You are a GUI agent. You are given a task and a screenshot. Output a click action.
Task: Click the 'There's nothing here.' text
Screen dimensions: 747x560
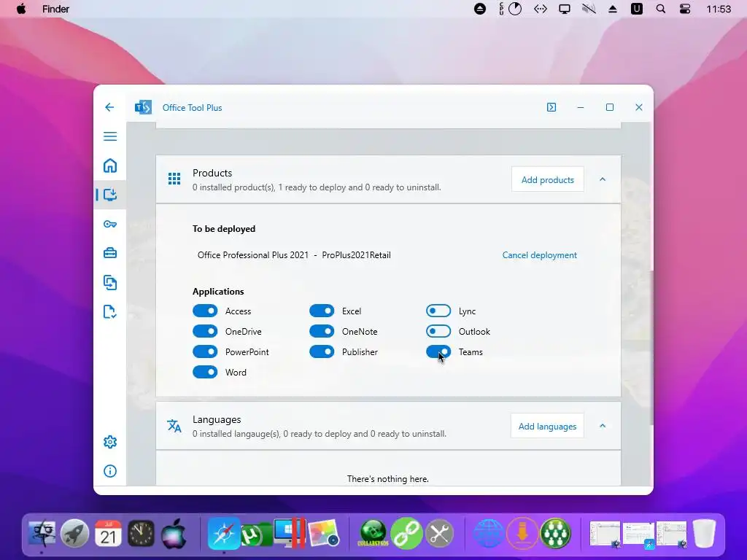(388, 479)
